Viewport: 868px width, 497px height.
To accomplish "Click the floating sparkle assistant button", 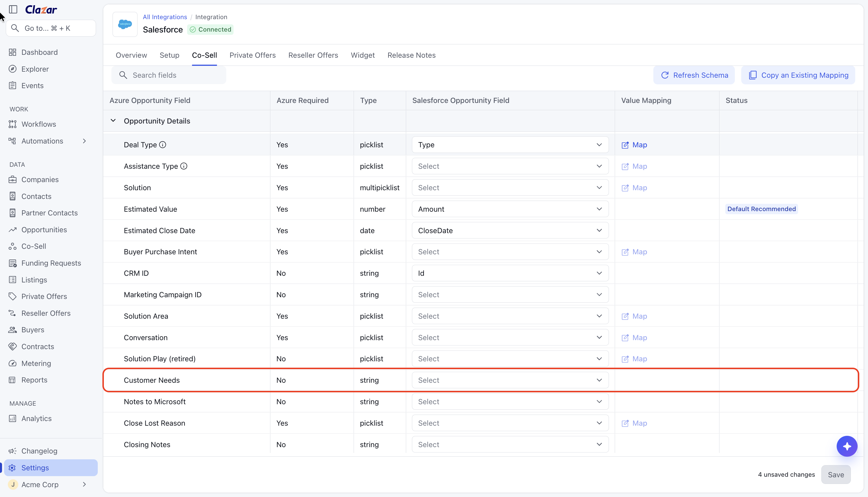I will coord(847,446).
